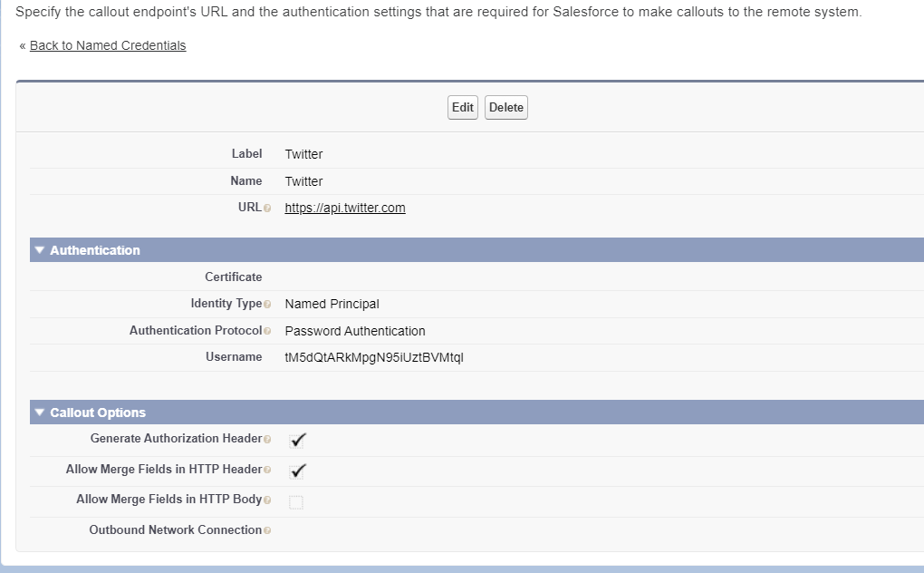Click the Twitter label value
Viewport: 924px width, 573px height.
pyautogui.click(x=303, y=154)
